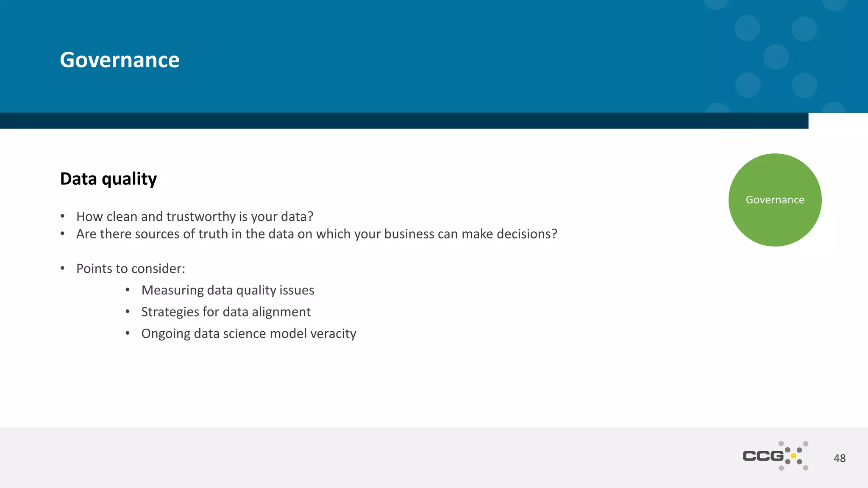Click 'Ongoing data science model veracity' text
Viewport: 868px width, 488px height.
pos(249,333)
